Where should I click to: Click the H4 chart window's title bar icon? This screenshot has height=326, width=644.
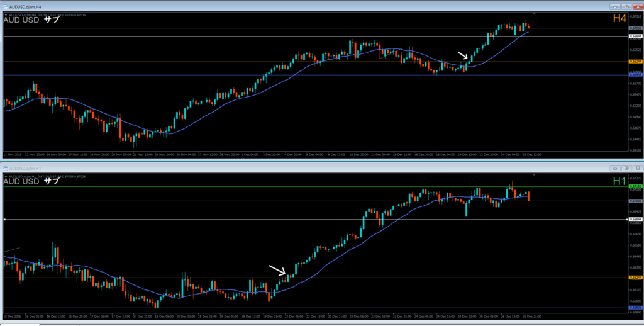click(5, 6)
